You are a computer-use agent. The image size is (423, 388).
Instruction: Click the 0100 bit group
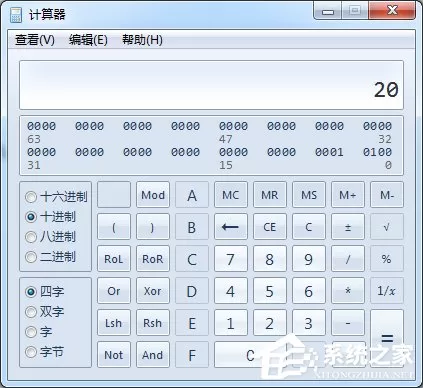coord(377,152)
